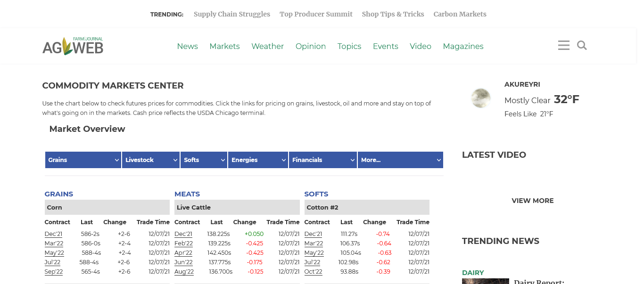Click the search magnifier icon
The height and width of the screenshot is (284, 644).
pyautogui.click(x=582, y=46)
